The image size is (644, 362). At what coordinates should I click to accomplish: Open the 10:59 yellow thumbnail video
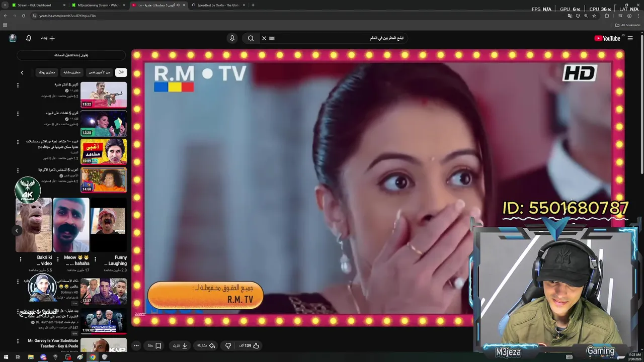(104, 151)
